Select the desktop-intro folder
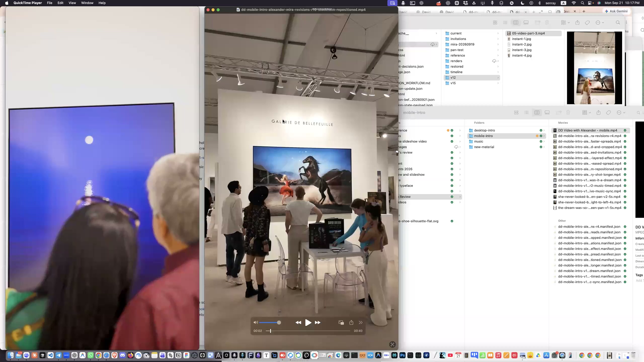This screenshot has height=362, width=644. point(507,130)
